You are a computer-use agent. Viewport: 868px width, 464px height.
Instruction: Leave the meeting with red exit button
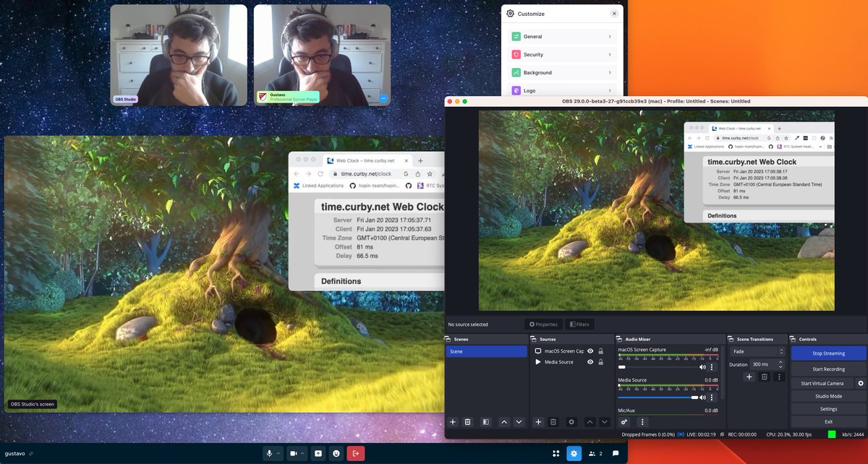tap(356, 453)
